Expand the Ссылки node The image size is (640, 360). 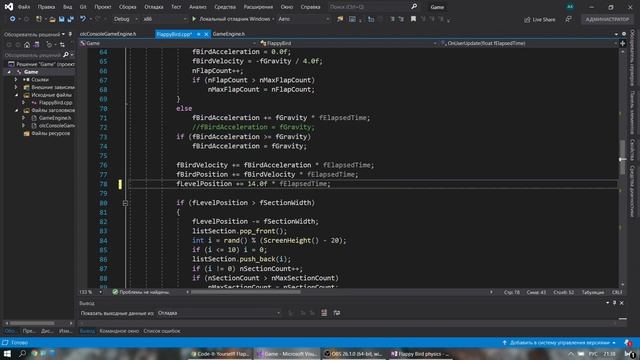[16, 80]
